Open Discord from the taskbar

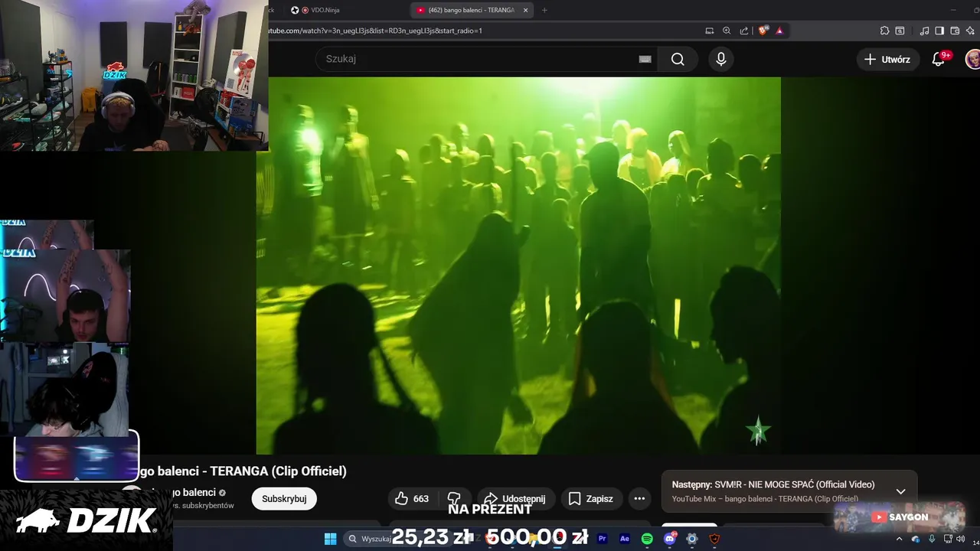click(x=670, y=539)
